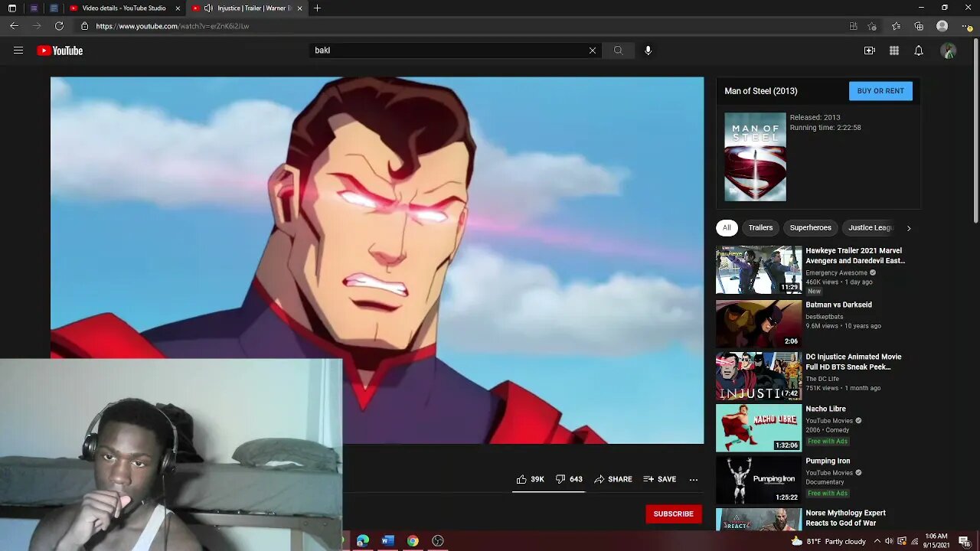The width and height of the screenshot is (980, 551).
Task: Add this page to favorites star icon
Action: [872, 26]
